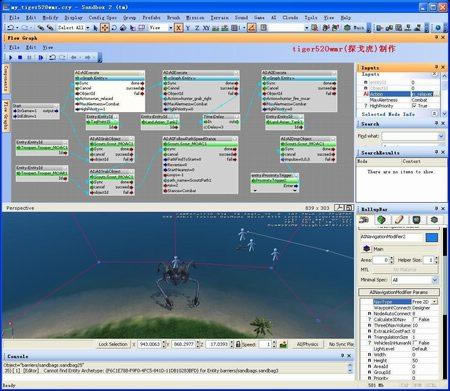Screen dimensions: 450x391
Task: Click the Inputs panel vertical scrollbar
Action: (444, 94)
